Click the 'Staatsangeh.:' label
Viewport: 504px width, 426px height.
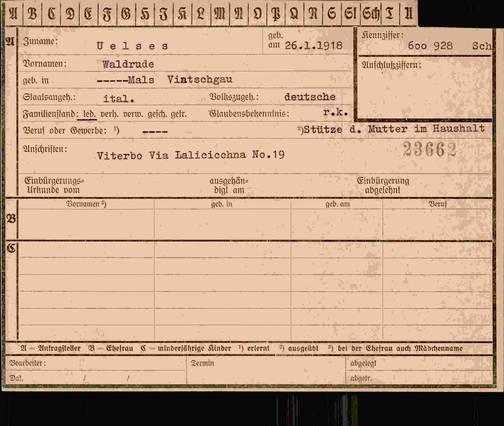49,97
